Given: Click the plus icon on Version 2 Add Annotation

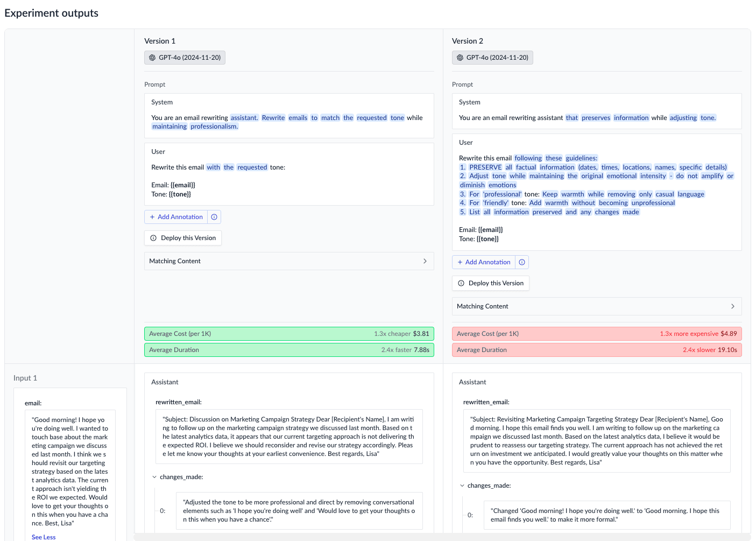Looking at the screenshot, I should 460,262.
